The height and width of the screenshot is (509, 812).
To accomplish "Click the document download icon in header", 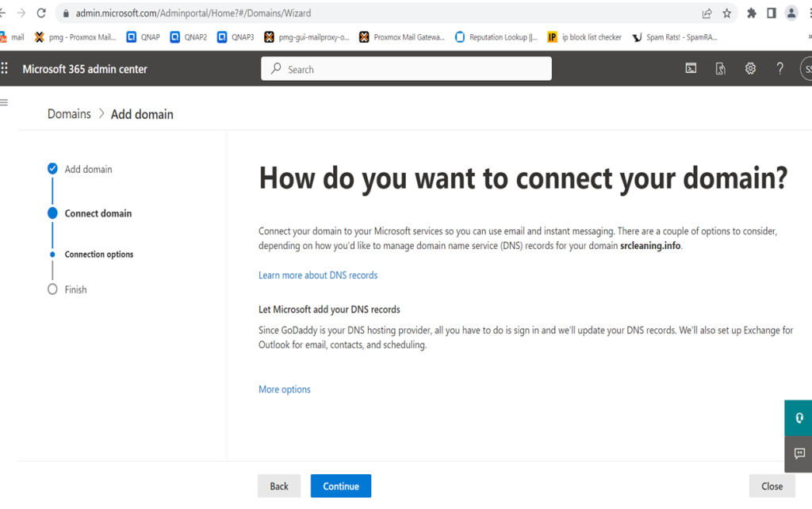I will [x=720, y=68].
